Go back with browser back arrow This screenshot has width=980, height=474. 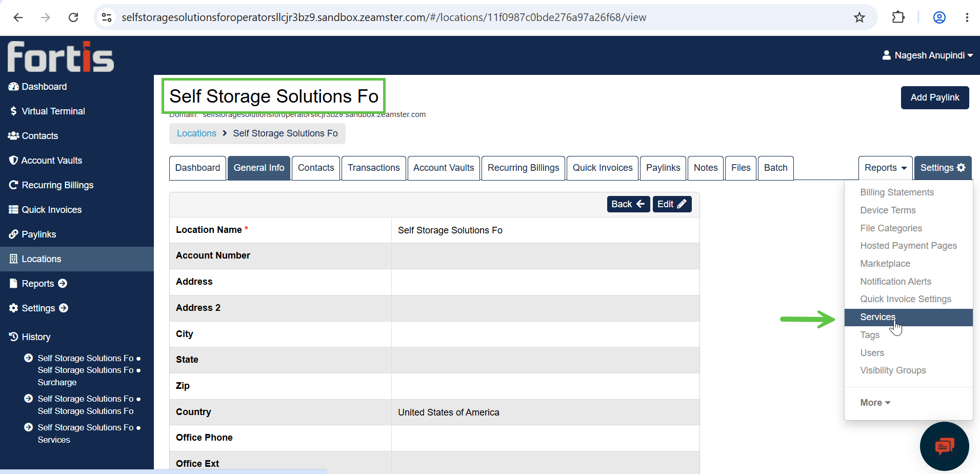[x=18, y=17]
